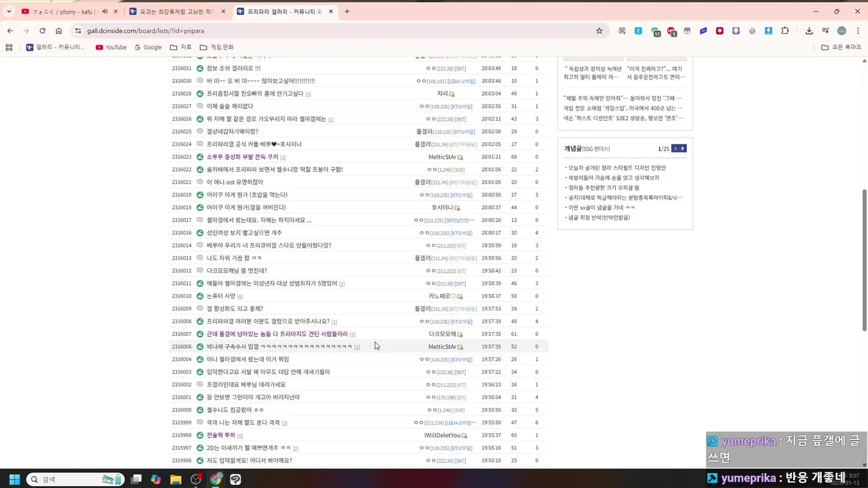868x488 pixels.
Task: Open File Explorer from the taskbar
Action: pos(176,479)
